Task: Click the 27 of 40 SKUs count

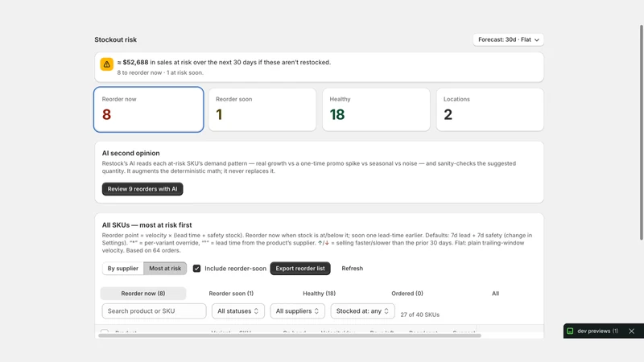Action: [419, 315]
